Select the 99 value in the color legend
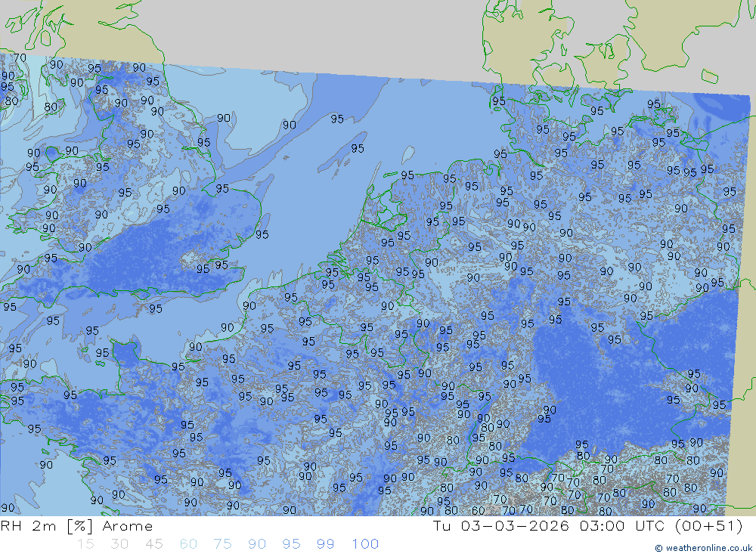This screenshot has height=554, width=756. pos(325,544)
